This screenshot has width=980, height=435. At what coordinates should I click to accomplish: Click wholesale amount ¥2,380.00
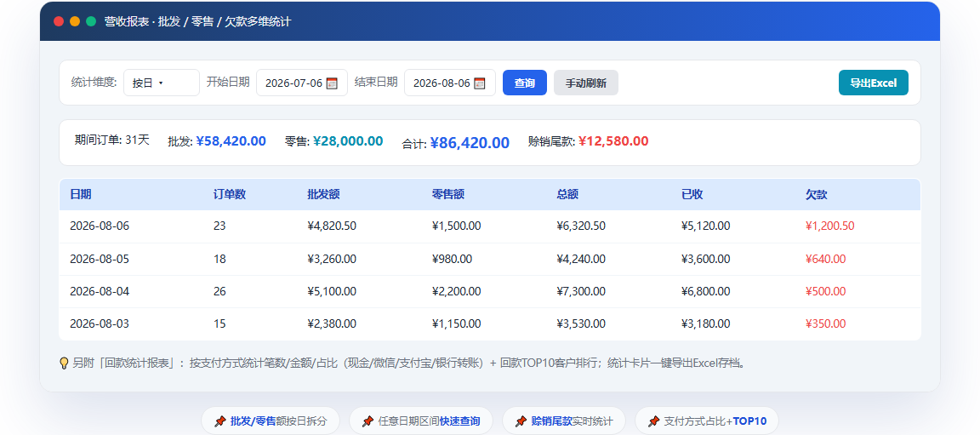point(332,323)
